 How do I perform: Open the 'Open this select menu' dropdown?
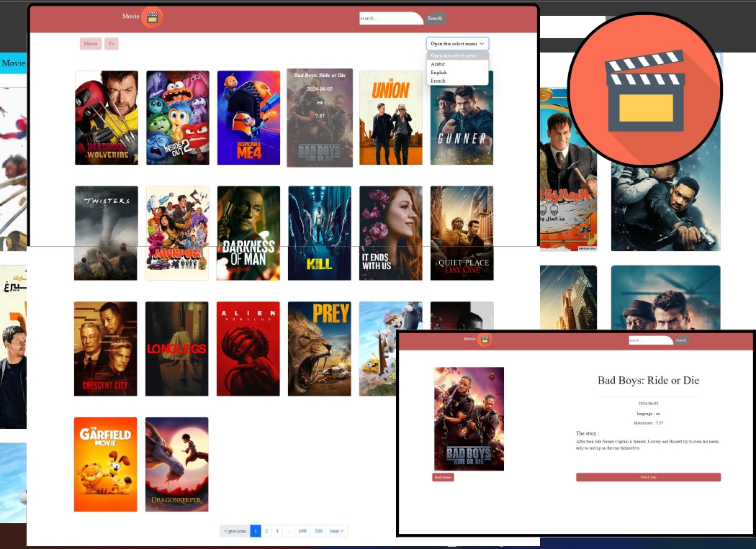pyautogui.click(x=457, y=44)
